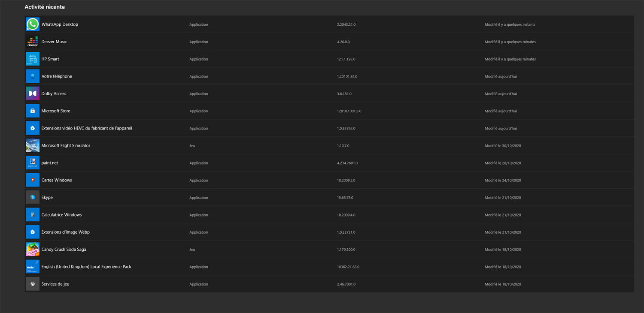Click HP Smart version 121.1.192.0
The height and width of the screenshot is (313, 644).
[x=346, y=59]
